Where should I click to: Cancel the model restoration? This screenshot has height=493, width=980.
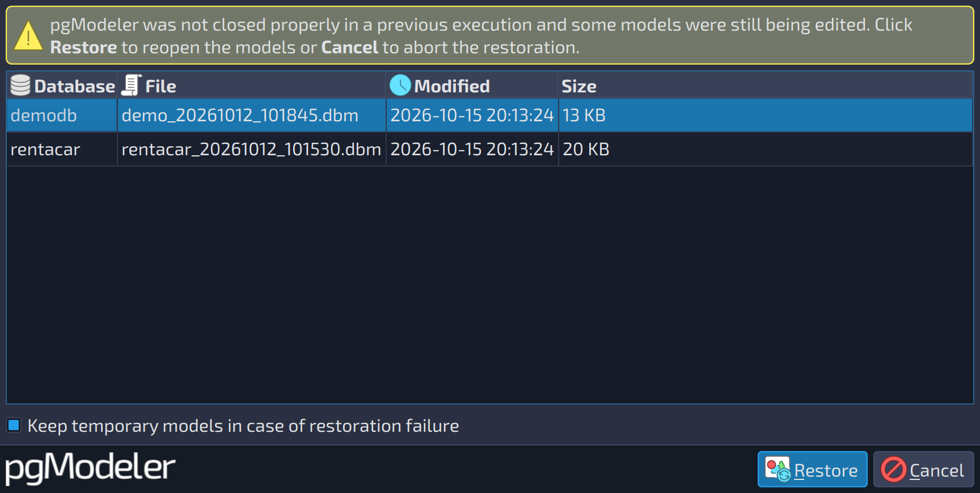(x=923, y=469)
